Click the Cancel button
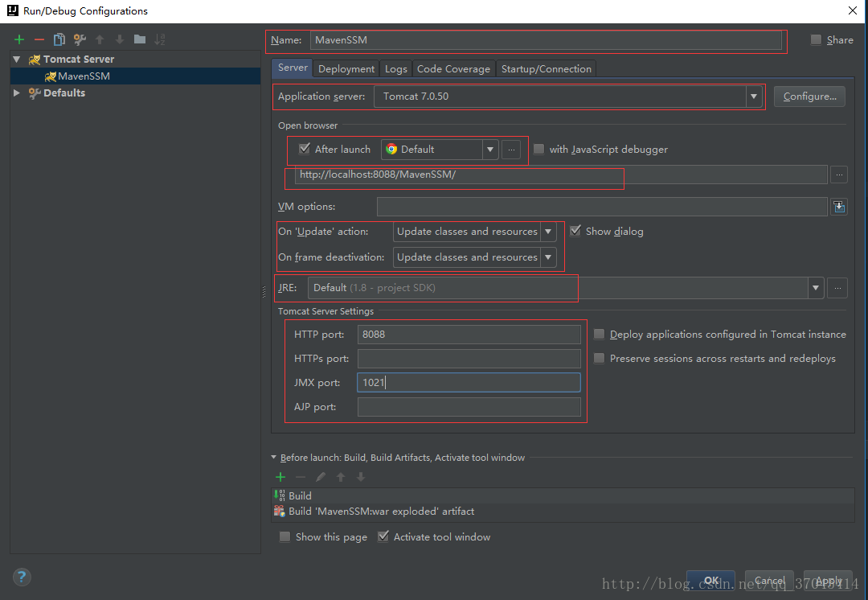Viewport: 868px width, 600px height. 769,581
